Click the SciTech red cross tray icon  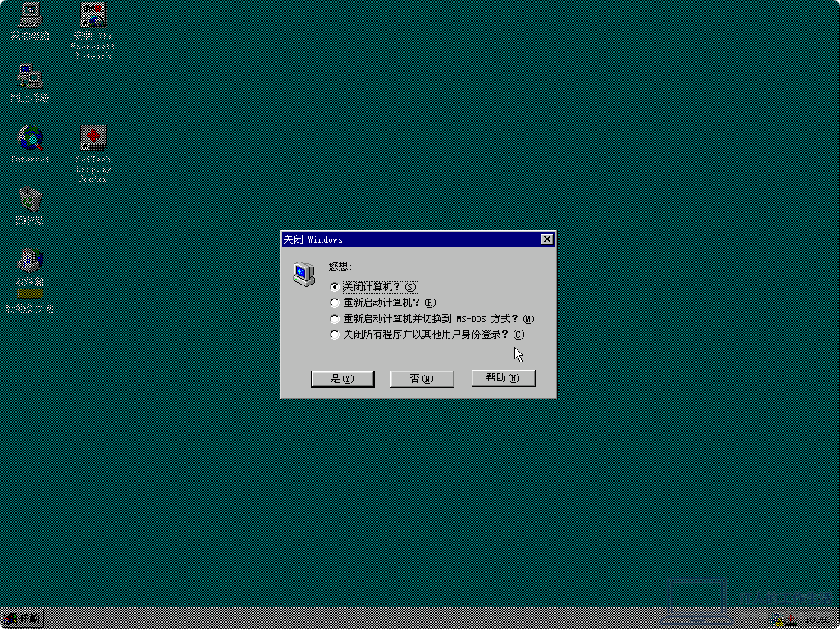790,619
